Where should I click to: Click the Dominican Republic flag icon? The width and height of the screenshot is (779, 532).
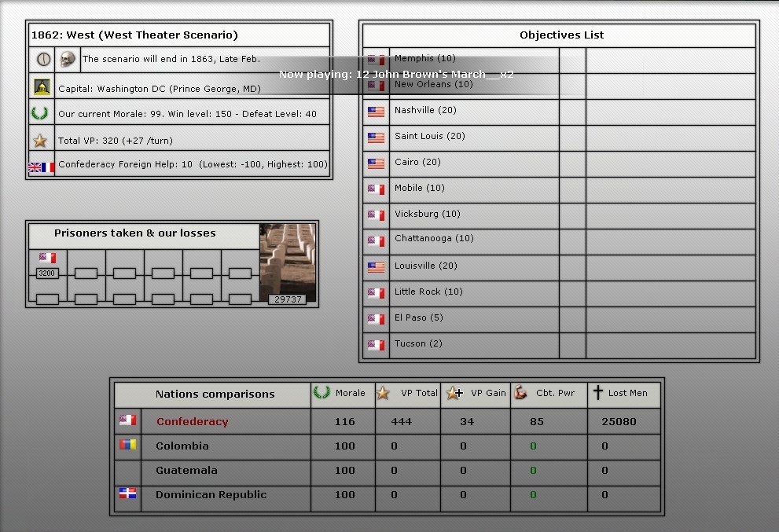127,494
